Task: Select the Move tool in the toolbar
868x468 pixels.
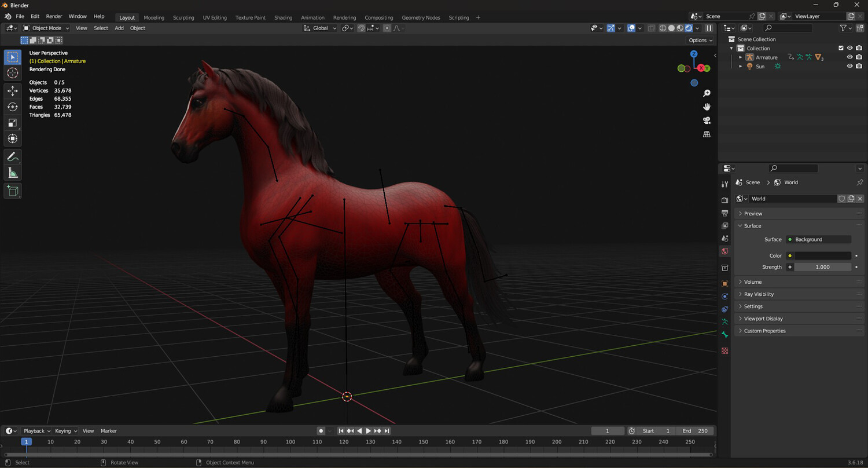Action: click(12, 90)
